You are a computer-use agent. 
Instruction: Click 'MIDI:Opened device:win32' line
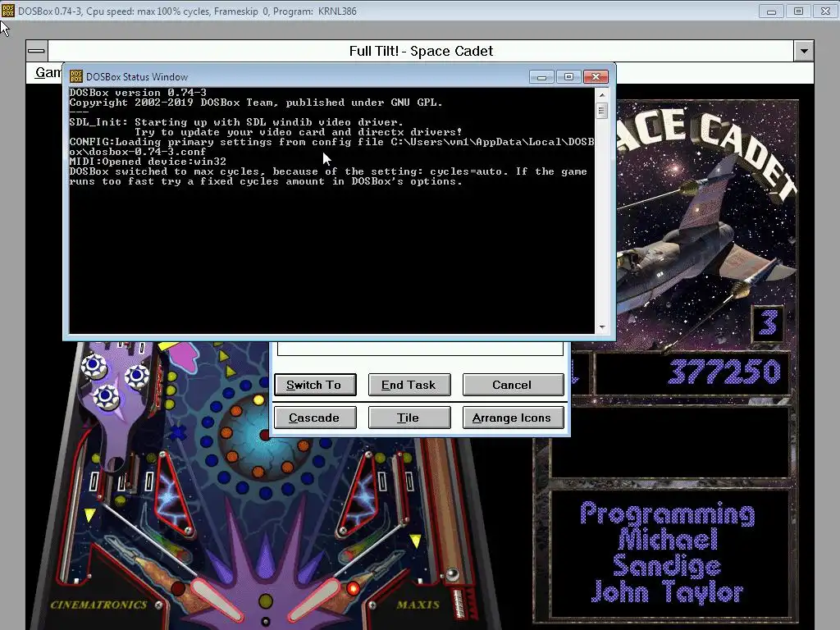pyautogui.click(x=148, y=162)
